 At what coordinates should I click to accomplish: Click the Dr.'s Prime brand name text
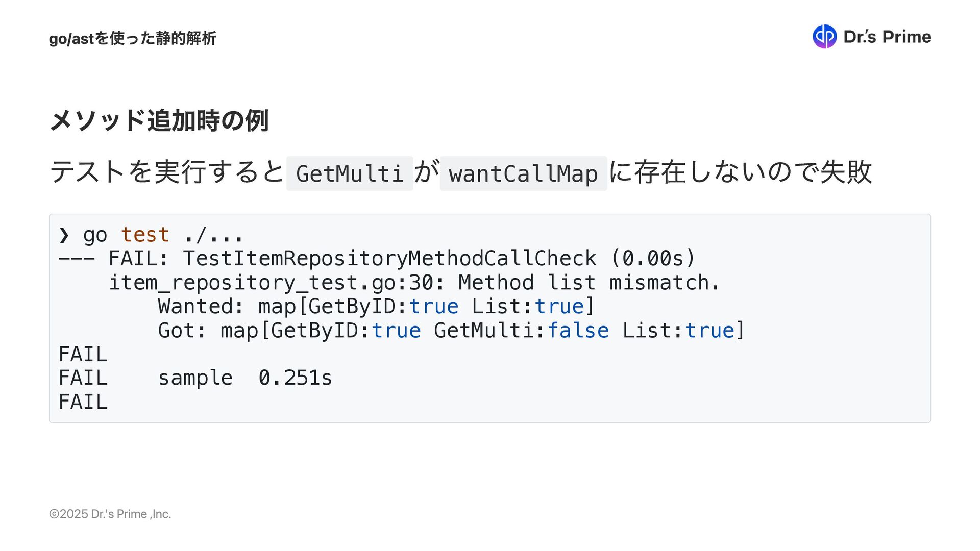coord(887,37)
